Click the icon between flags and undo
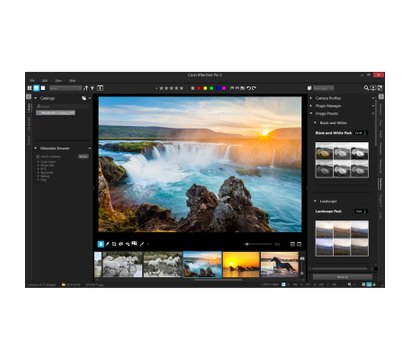410x360 pixels. pyautogui.click(x=243, y=88)
